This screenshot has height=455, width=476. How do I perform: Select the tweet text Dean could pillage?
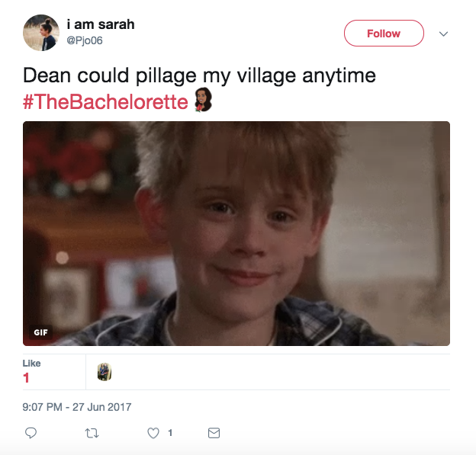(110, 76)
